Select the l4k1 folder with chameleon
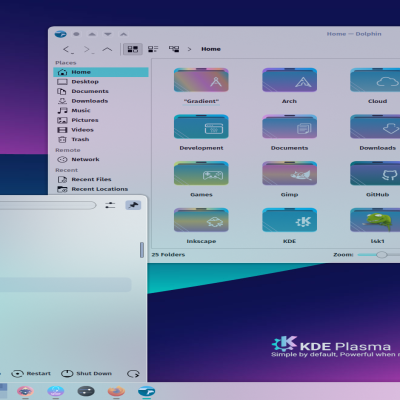The width and height of the screenshot is (400, 400). coord(375,220)
